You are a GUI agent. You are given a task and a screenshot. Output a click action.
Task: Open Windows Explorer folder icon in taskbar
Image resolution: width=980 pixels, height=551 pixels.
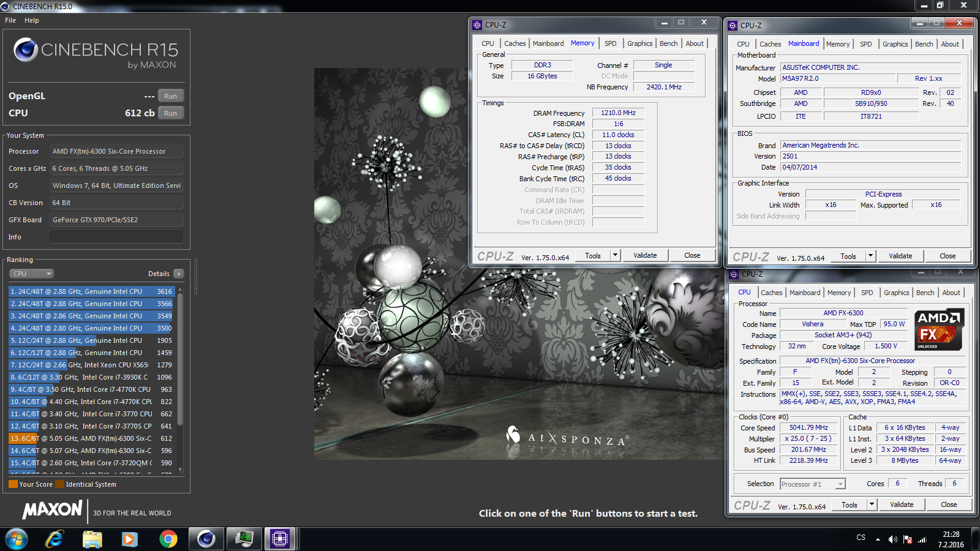[x=92, y=539]
